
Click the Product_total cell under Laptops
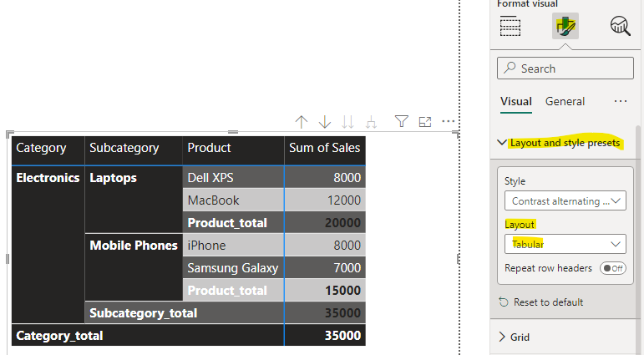[x=233, y=223]
